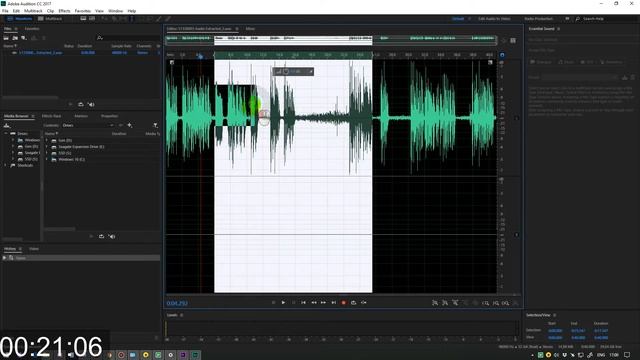This screenshot has height=360, width=640.
Task: Click Zoom In Amplitude icon
Action: click(x=435, y=303)
